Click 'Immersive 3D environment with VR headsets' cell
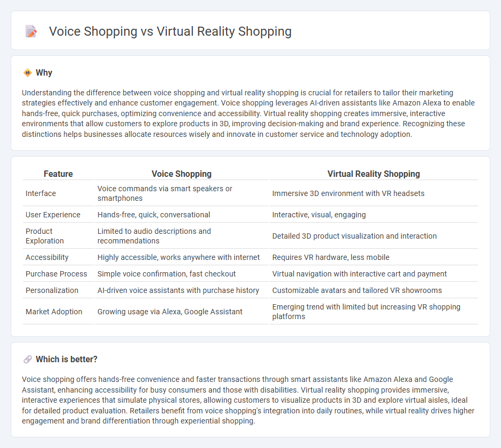501x448 pixels. tap(374, 193)
